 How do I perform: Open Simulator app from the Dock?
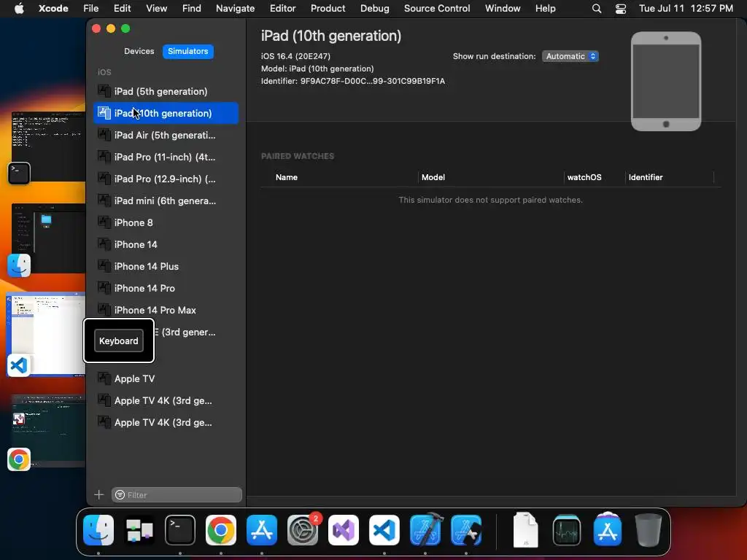(x=466, y=530)
